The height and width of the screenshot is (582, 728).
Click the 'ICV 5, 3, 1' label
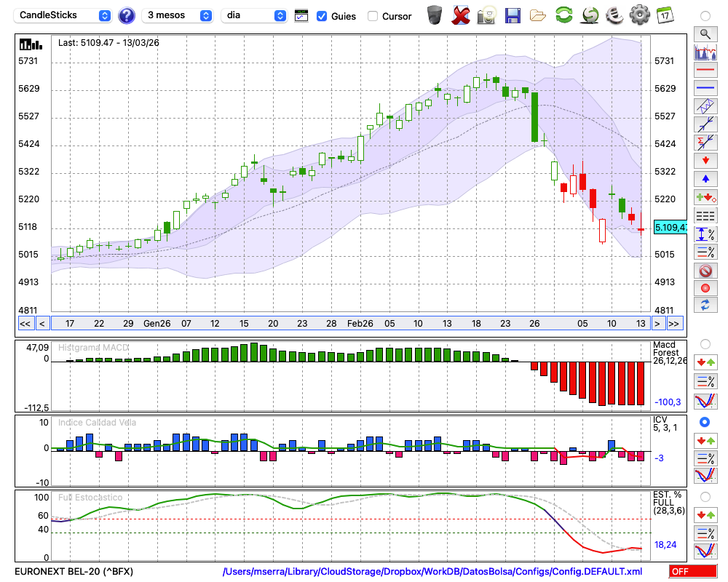click(665, 423)
